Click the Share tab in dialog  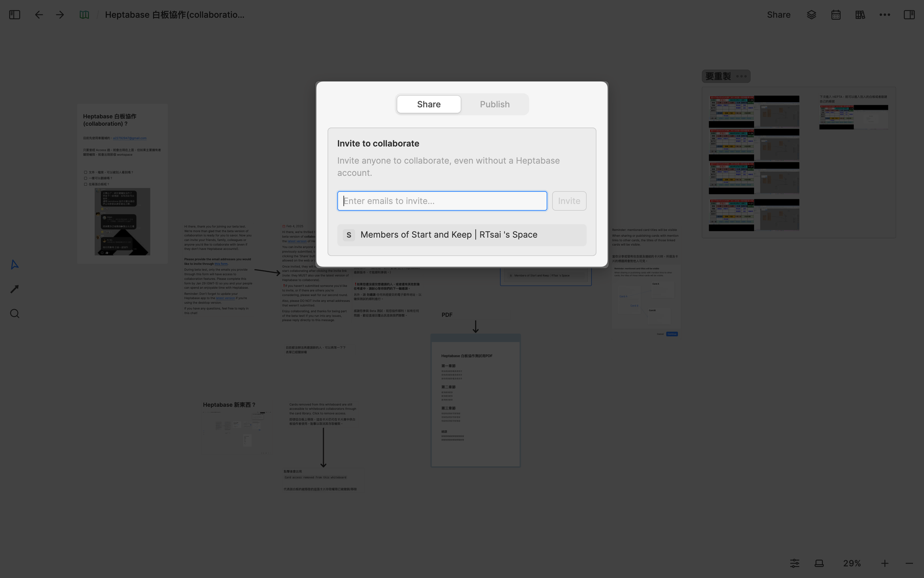[428, 104]
